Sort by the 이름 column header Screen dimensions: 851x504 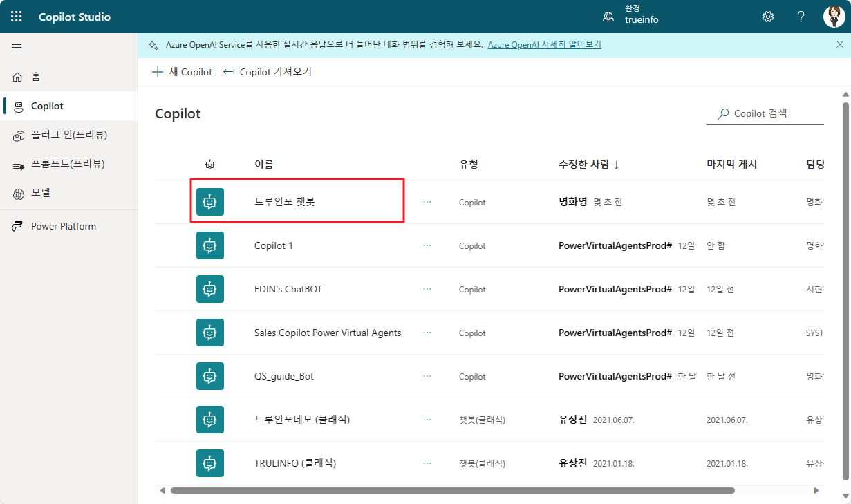(x=264, y=165)
